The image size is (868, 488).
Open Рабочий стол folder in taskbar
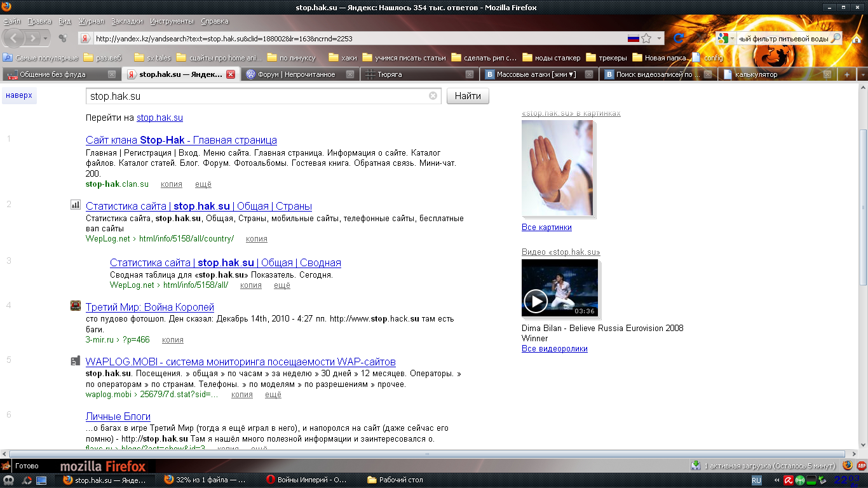(x=400, y=480)
